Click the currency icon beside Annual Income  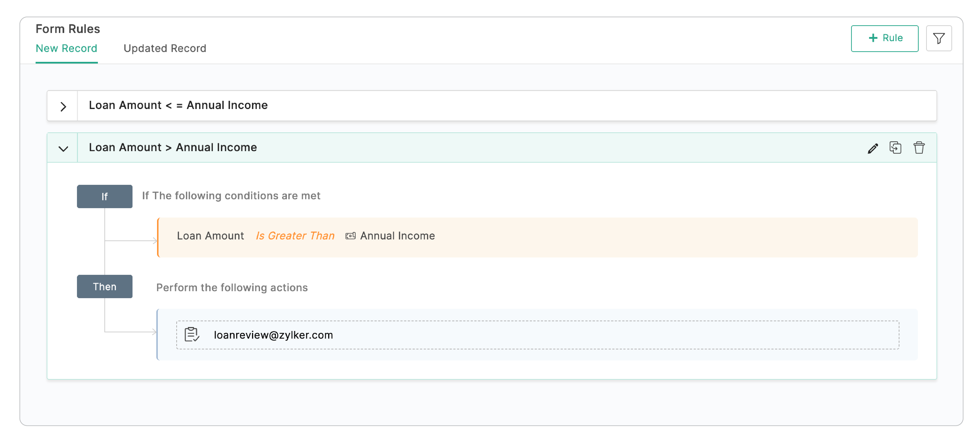coord(350,236)
